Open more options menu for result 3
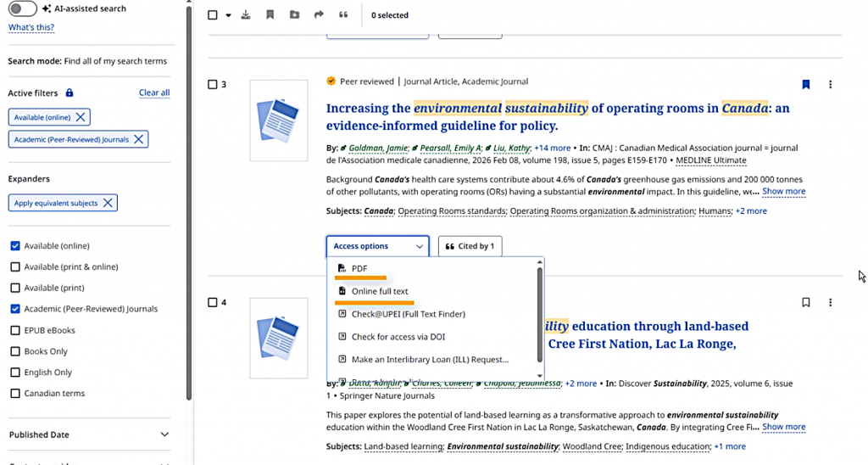This screenshot has width=868, height=465. tap(831, 84)
